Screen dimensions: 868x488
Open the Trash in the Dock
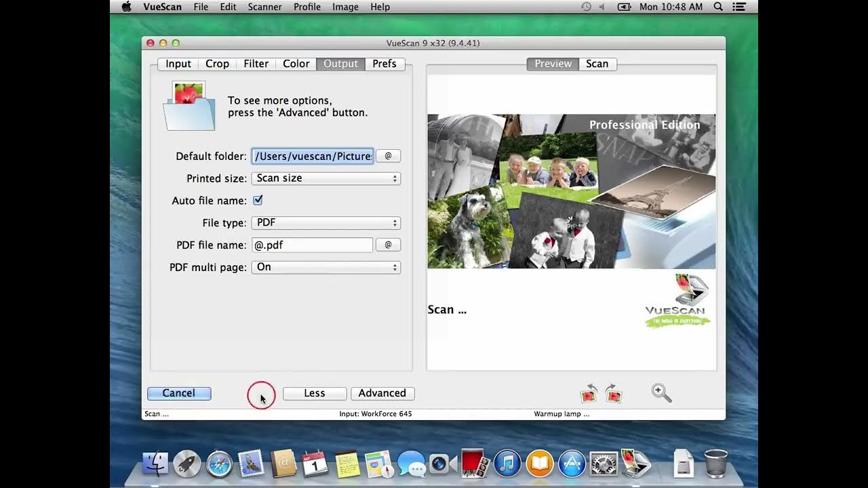tap(715, 464)
